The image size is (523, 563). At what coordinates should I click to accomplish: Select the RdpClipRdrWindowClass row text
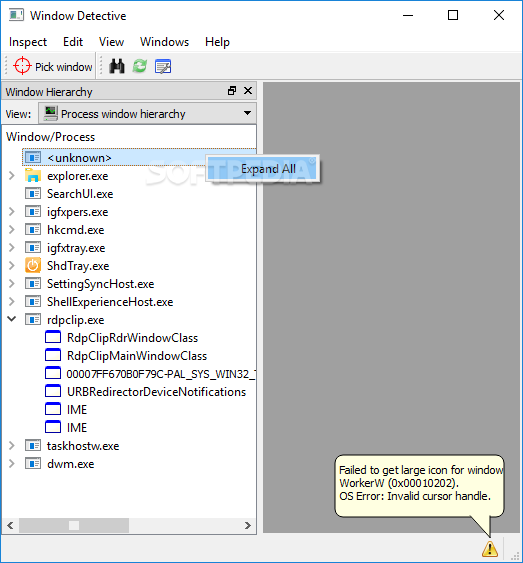[132, 338]
